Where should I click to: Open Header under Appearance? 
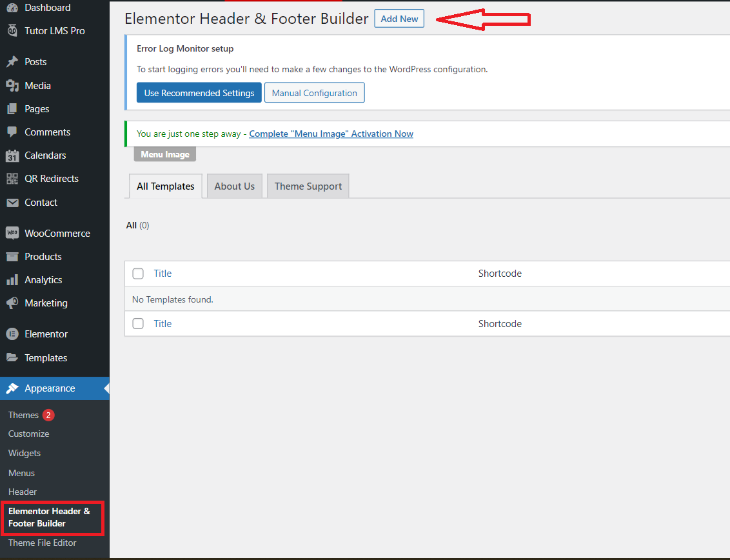tap(23, 492)
